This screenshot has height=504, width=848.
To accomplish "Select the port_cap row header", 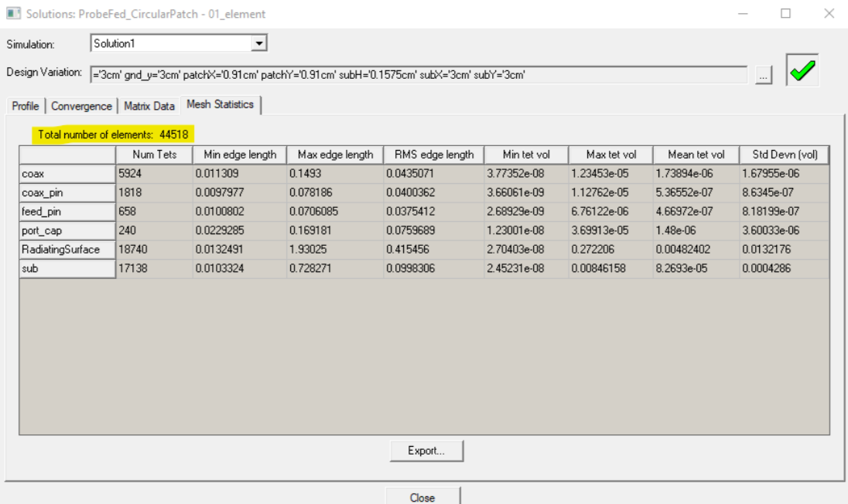I will pyautogui.click(x=67, y=230).
